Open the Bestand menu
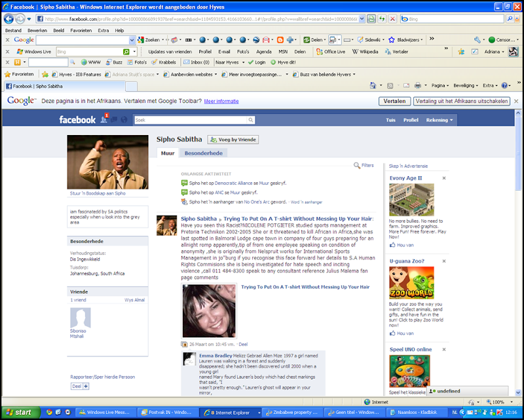524x420 pixels. click(x=13, y=30)
